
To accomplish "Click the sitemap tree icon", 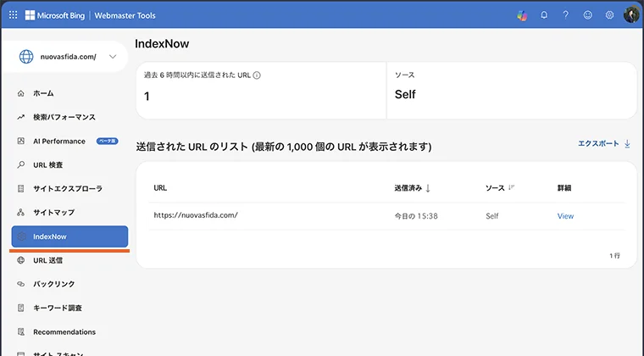I will pyautogui.click(x=21, y=212).
